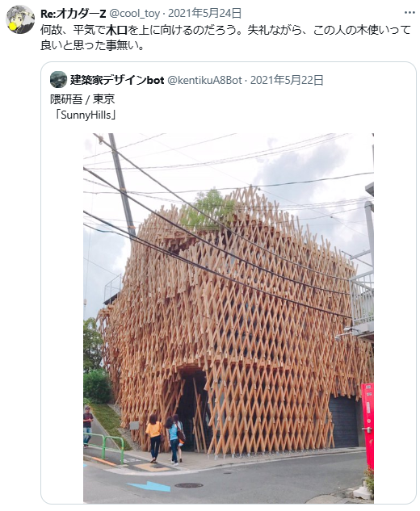Open the three-dot more options menu
This screenshot has height=511, width=420.
click(x=409, y=13)
